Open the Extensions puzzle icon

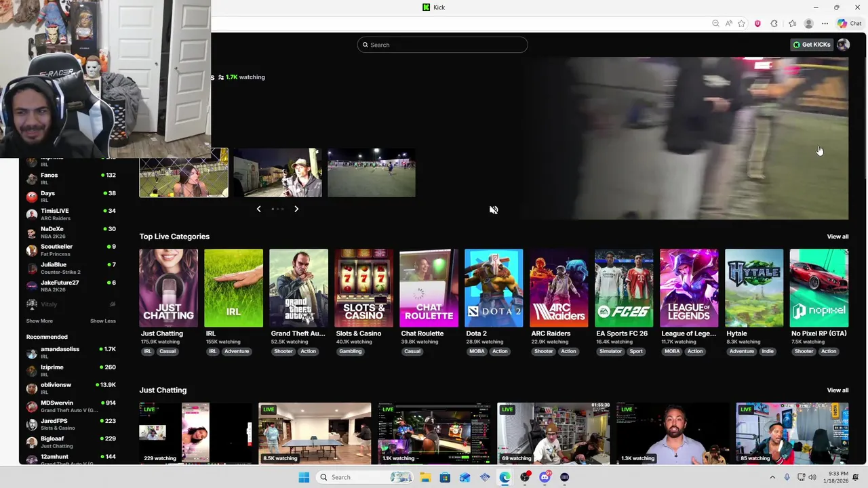pyautogui.click(x=774, y=24)
